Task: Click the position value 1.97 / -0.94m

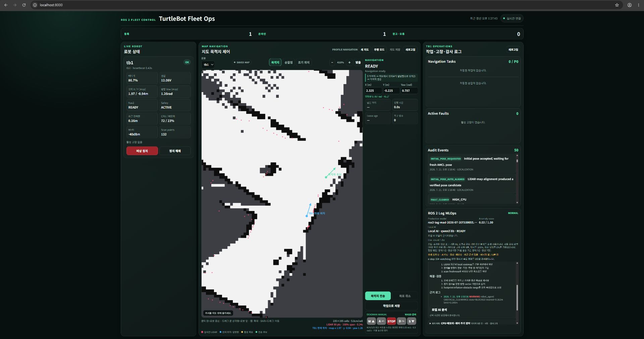Action: [138, 94]
